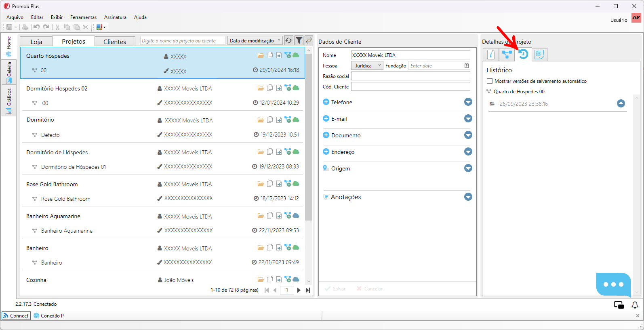The image size is (644, 330).
Task: Open the Galeria side tab
Action: click(x=9, y=72)
